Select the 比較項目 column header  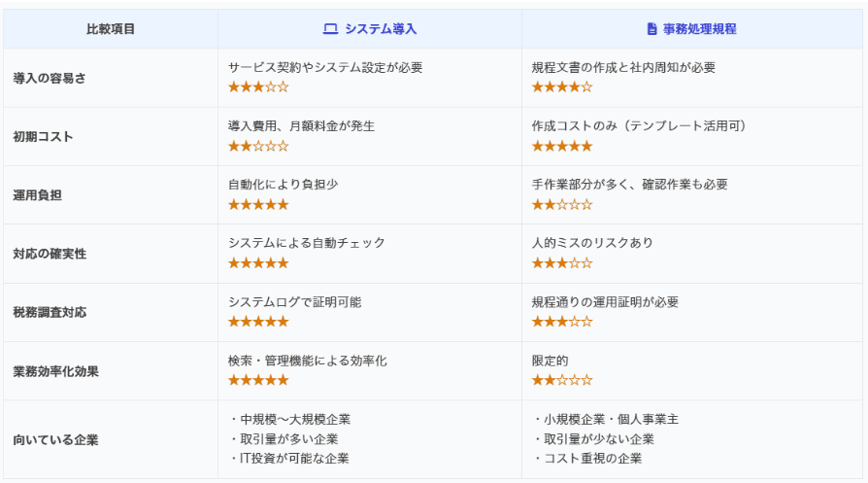click(111, 29)
